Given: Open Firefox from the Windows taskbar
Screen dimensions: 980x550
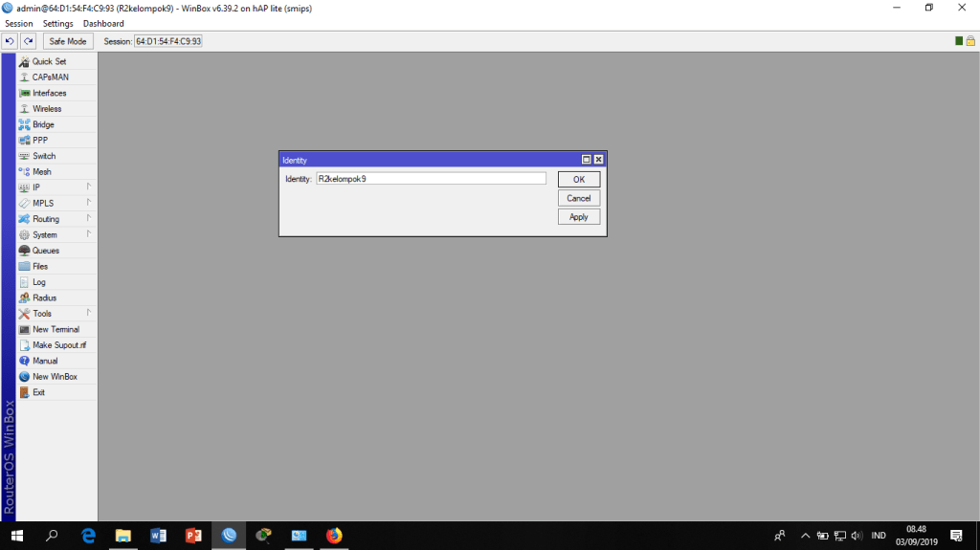Looking at the screenshot, I should point(334,536).
